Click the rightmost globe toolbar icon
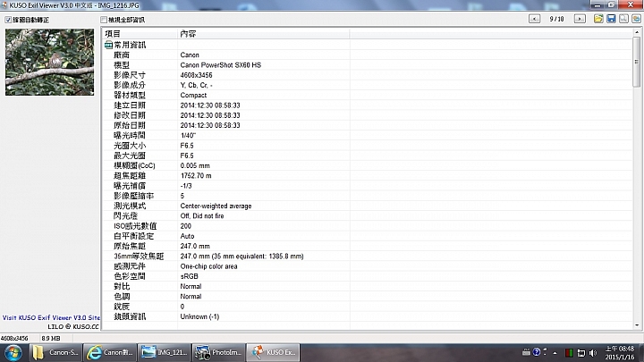Viewport: 644px width, 362px height. pyautogui.click(x=636, y=19)
